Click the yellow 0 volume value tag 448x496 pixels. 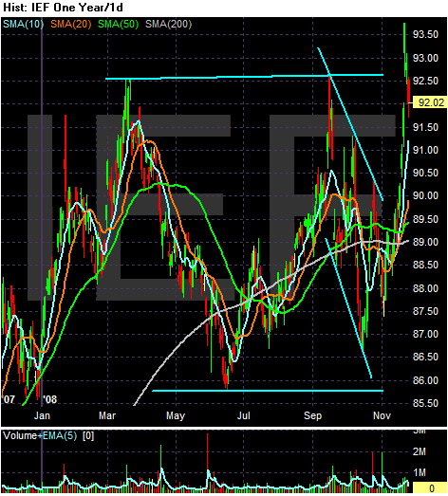pyautogui.click(x=430, y=487)
